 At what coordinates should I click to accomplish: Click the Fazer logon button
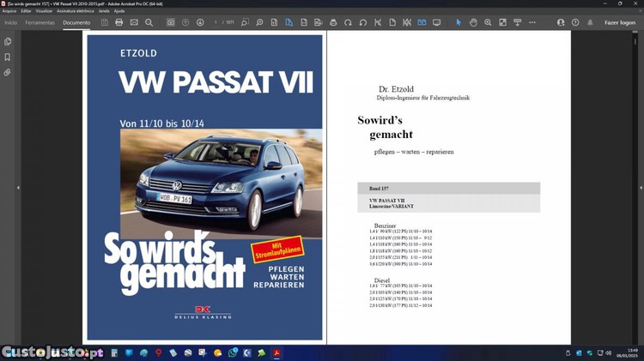pos(620,22)
